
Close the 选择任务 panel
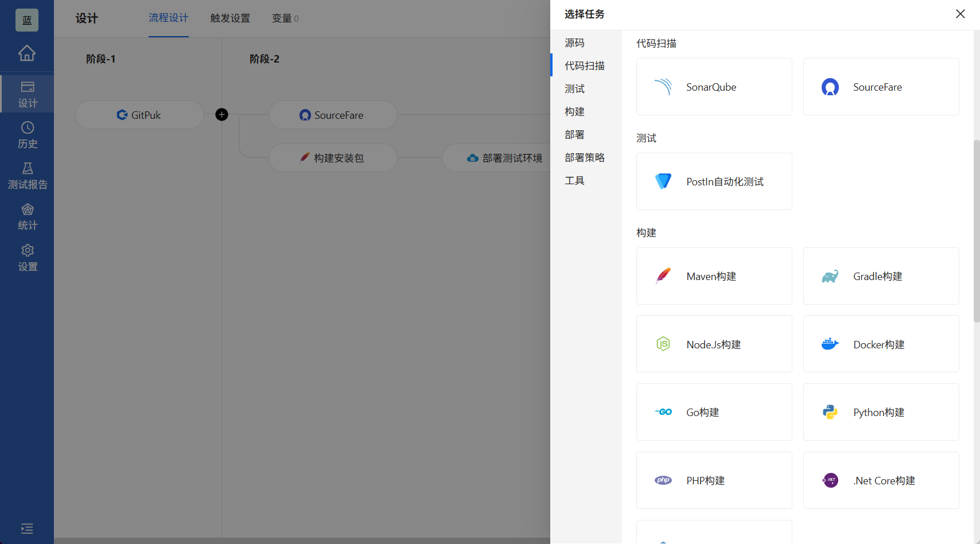point(960,14)
